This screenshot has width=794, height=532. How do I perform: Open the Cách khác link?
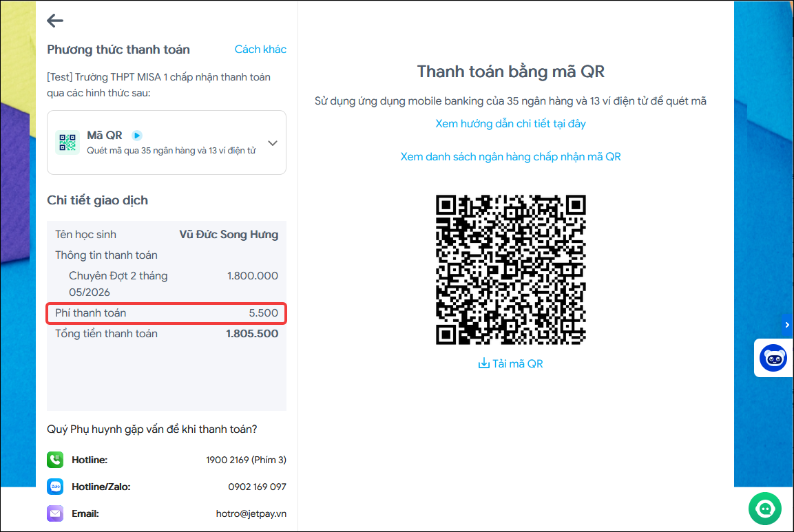coord(260,49)
